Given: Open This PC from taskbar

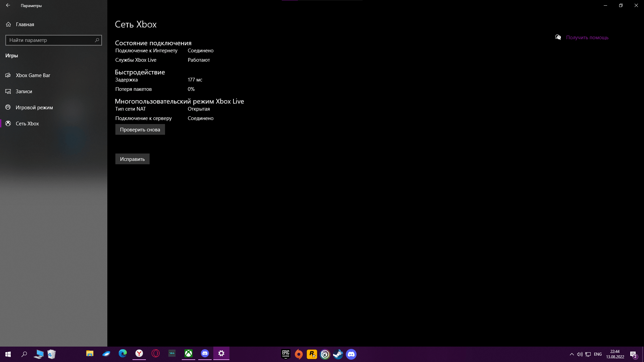Looking at the screenshot, I should click(39, 354).
